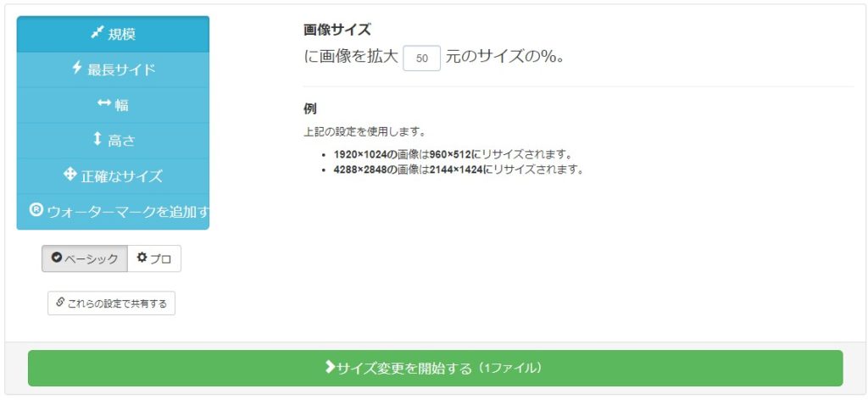Select the 規模 resize tab
Image resolution: width=868 pixels, height=400 pixels.
(x=113, y=34)
